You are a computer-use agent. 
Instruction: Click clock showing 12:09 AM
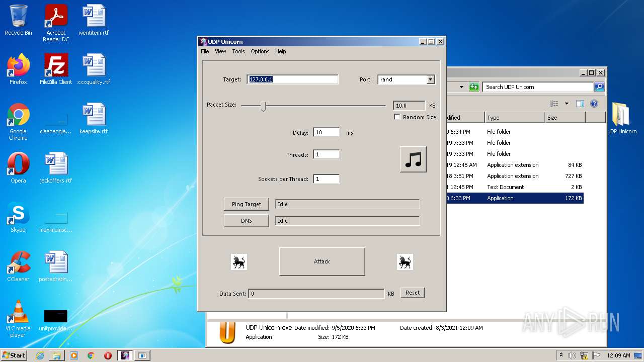[618, 355]
